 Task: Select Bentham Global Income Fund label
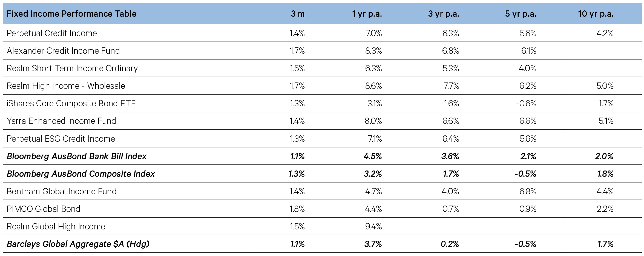tap(62, 191)
